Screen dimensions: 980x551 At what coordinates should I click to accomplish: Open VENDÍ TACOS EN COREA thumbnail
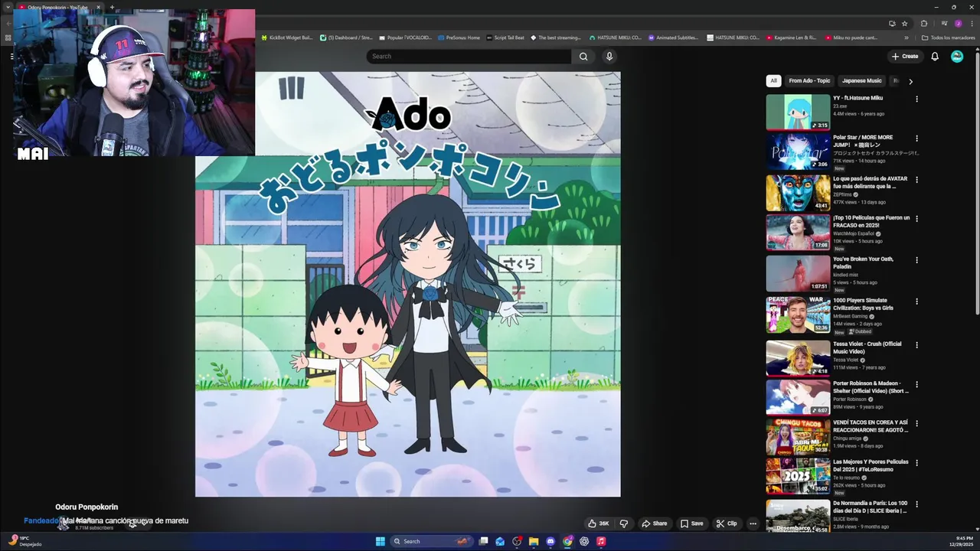[798, 436]
